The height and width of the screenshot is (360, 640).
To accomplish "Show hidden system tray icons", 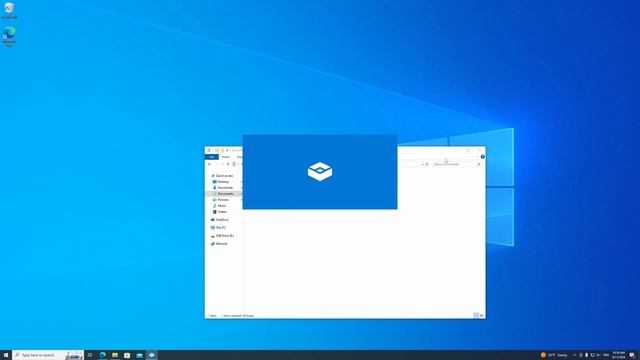I will click(574, 355).
